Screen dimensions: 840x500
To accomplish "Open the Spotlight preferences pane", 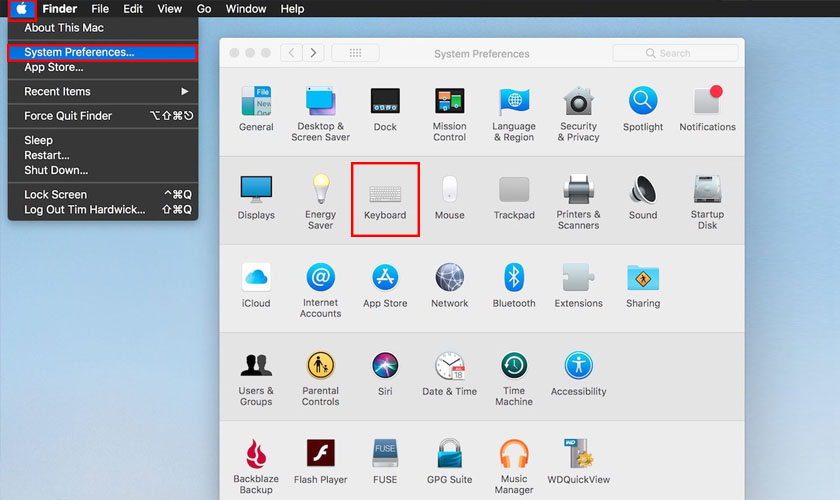I will pyautogui.click(x=643, y=109).
